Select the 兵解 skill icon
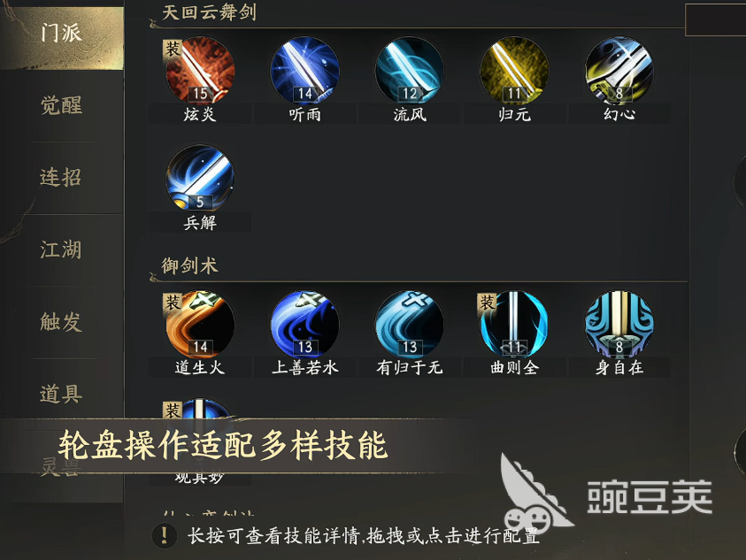746x560 pixels. coord(200,179)
